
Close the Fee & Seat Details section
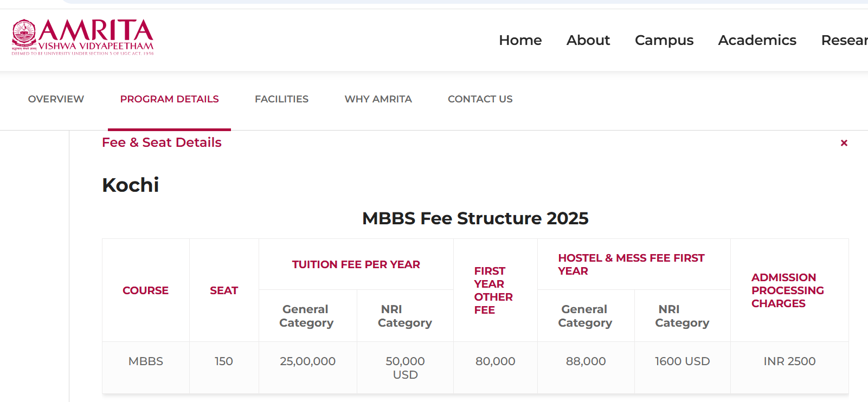pos(844,143)
